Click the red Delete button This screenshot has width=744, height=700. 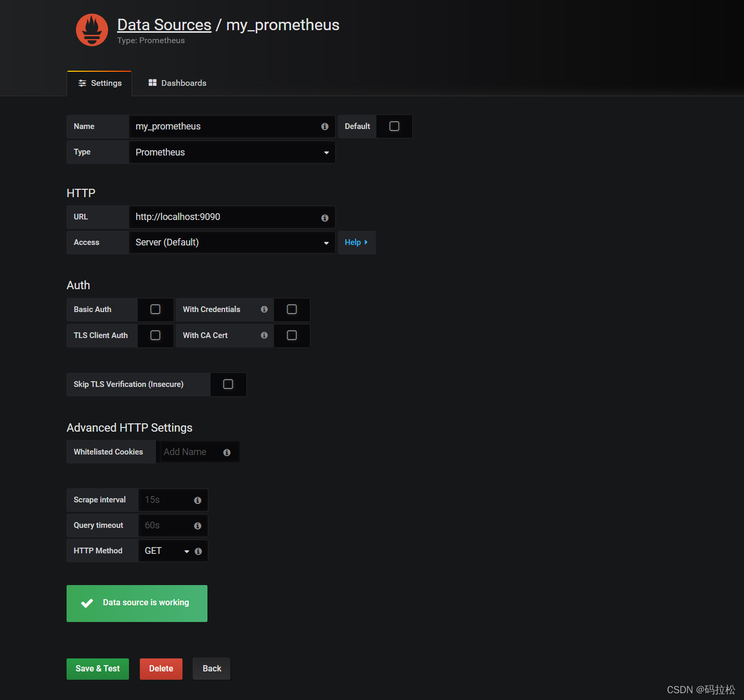[161, 669]
